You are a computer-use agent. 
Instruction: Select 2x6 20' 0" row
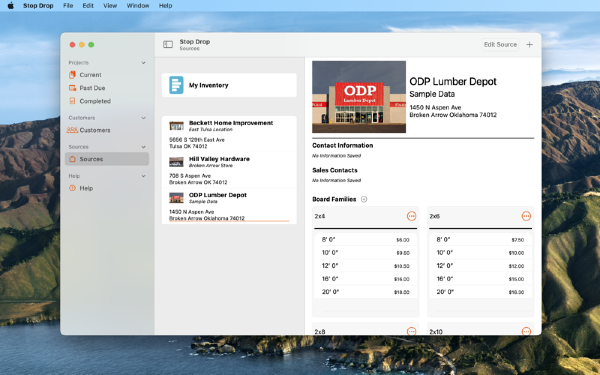(480, 292)
